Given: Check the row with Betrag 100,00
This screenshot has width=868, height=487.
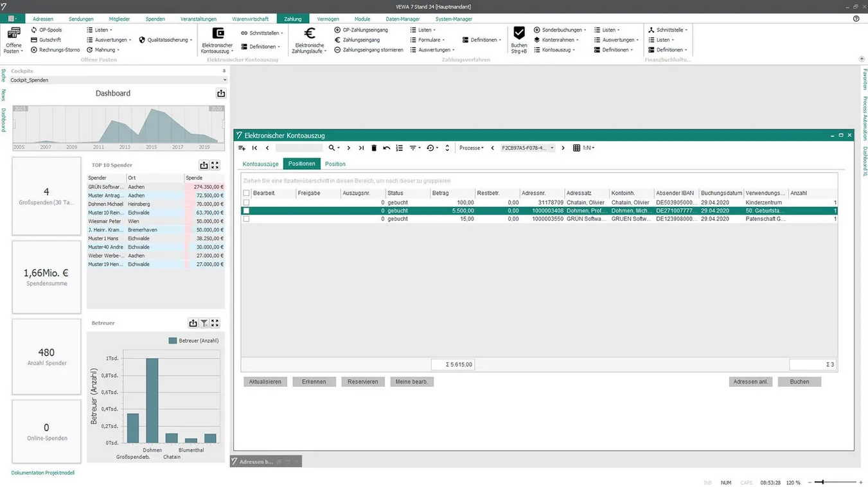Looking at the screenshot, I should point(246,202).
